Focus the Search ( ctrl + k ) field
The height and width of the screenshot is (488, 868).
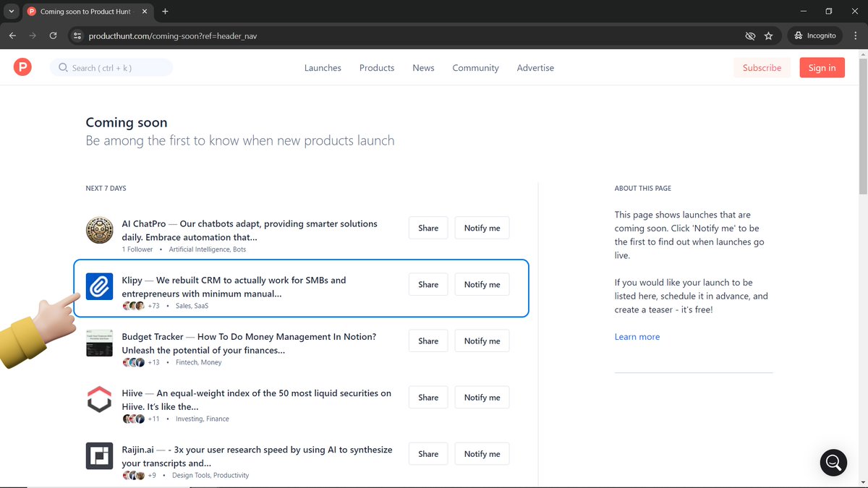pyautogui.click(x=111, y=68)
